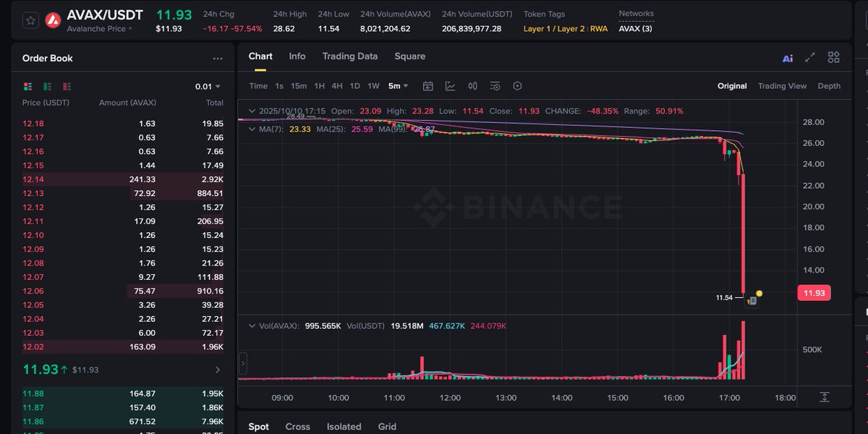Screen dimensions: 868x434
Task: Open the chart calendar date picker icon
Action: [427, 86]
